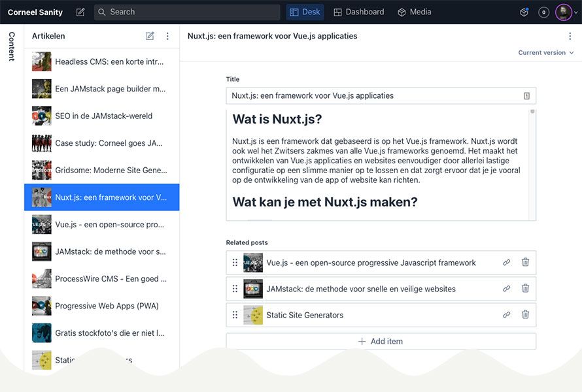Open the Dashboard tab
This screenshot has height=392, width=582.
[x=359, y=12]
